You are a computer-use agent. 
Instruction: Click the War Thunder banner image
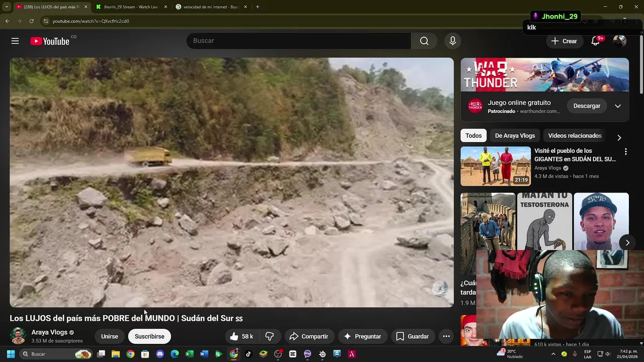point(545,74)
